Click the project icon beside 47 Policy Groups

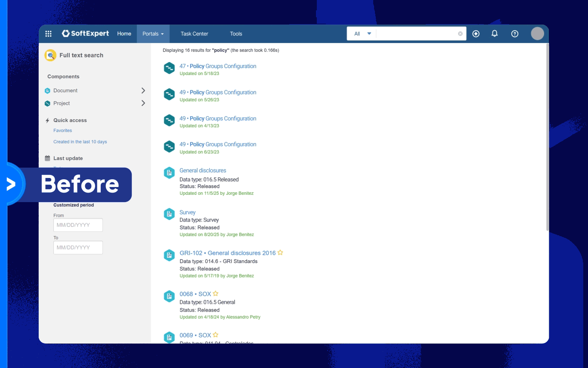pyautogui.click(x=169, y=68)
